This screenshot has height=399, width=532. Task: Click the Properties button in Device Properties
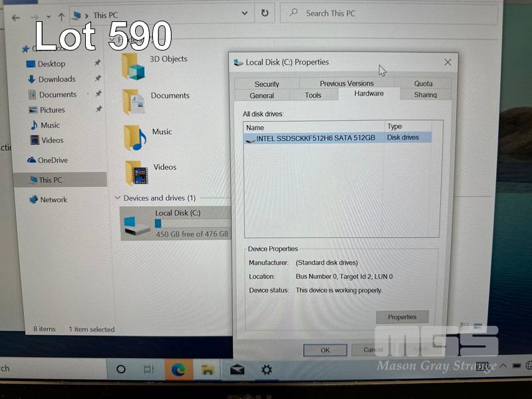pos(402,317)
